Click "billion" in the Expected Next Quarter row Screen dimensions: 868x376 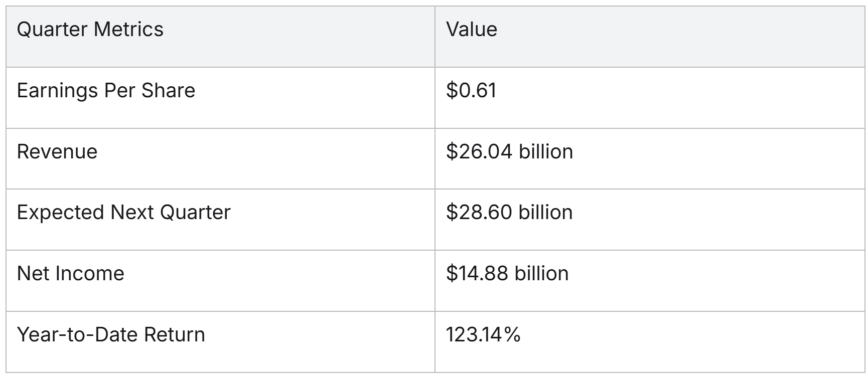[x=546, y=213]
